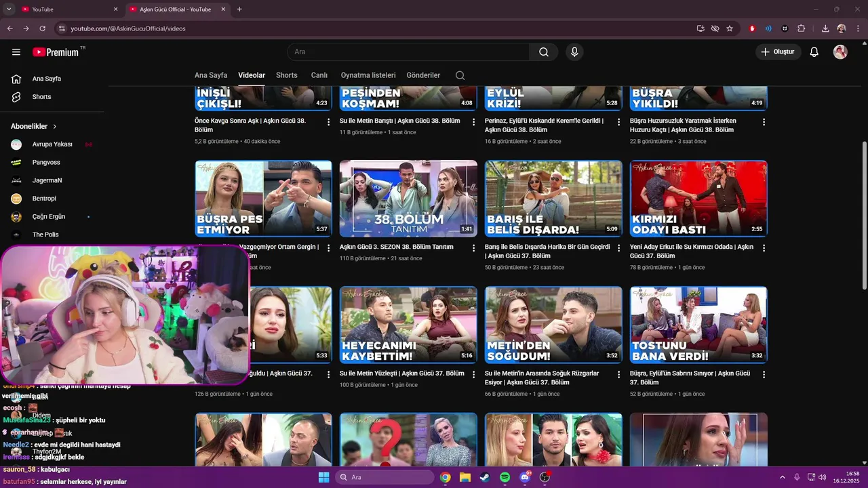
Task: View site information icon in address bar
Action: click(62, 28)
